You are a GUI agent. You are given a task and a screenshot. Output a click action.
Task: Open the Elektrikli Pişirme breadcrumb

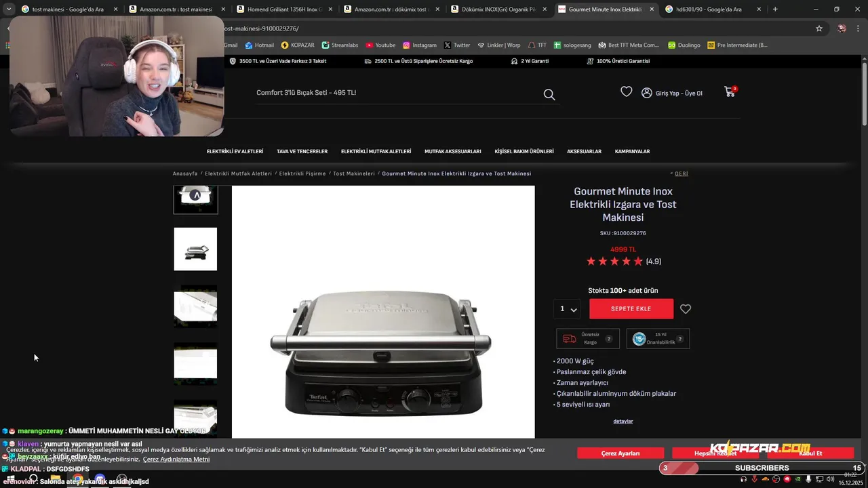click(x=302, y=174)
